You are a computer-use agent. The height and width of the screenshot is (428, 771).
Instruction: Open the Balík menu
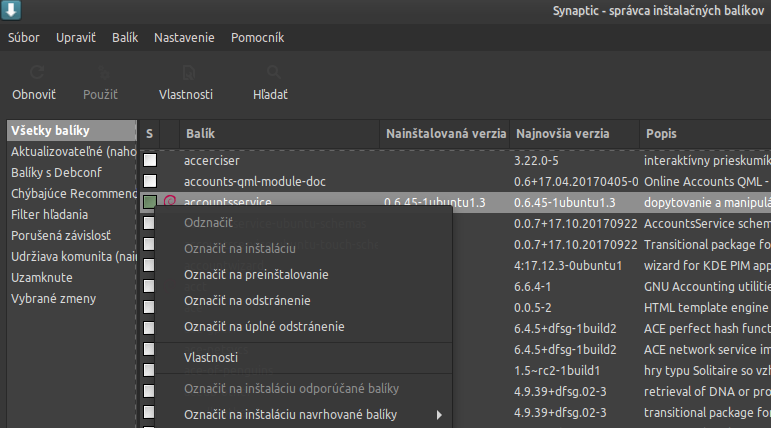pos(125,37)
